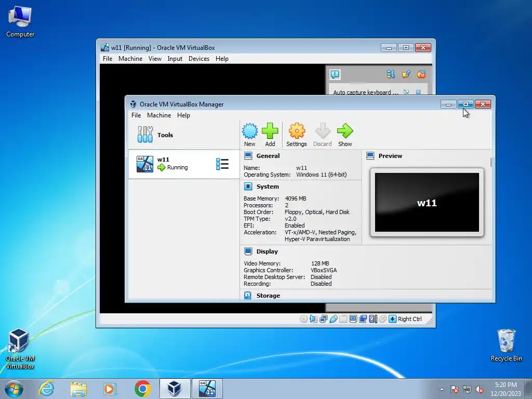Click the Windows 11 (64-bit) value
Viewport: 532px width, 399px height.
click(x=321, y=175)
